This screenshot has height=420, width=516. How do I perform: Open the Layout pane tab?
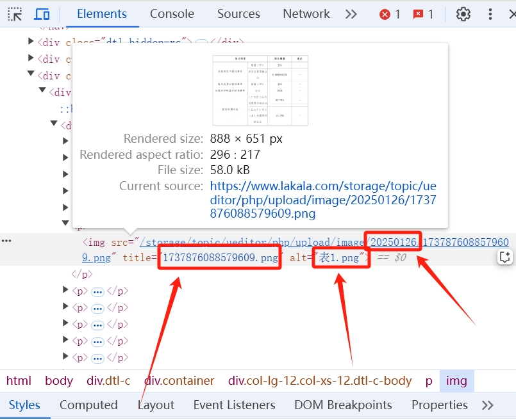(156, 405)
